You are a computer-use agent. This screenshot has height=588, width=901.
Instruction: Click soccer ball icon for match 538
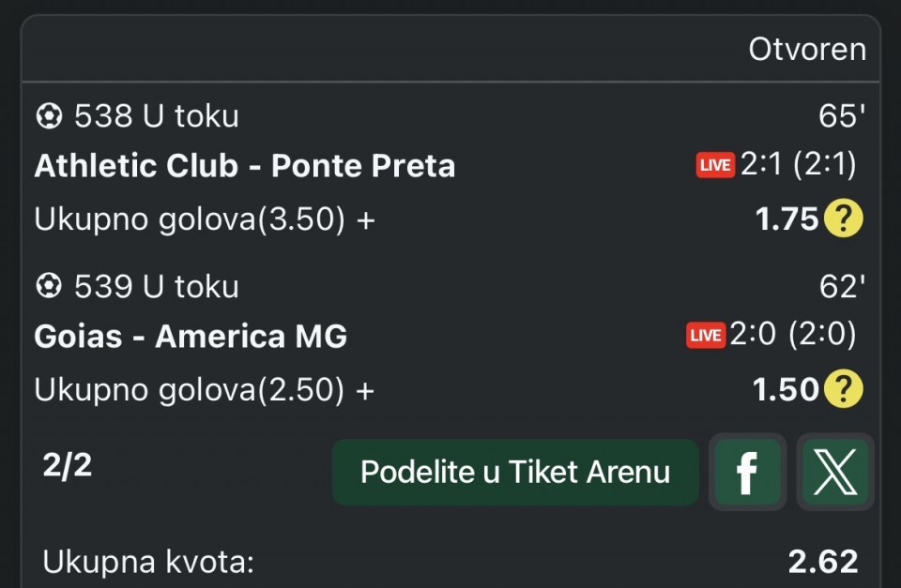tap(49, 116)
